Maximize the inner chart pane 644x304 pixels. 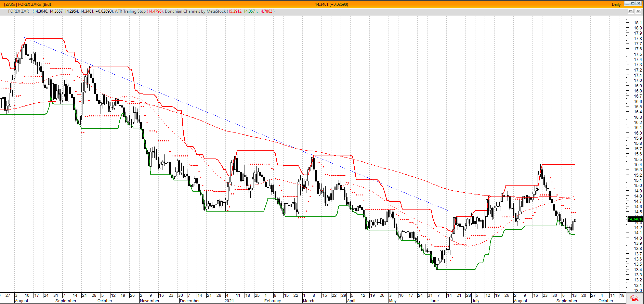[x=631, y=11]
